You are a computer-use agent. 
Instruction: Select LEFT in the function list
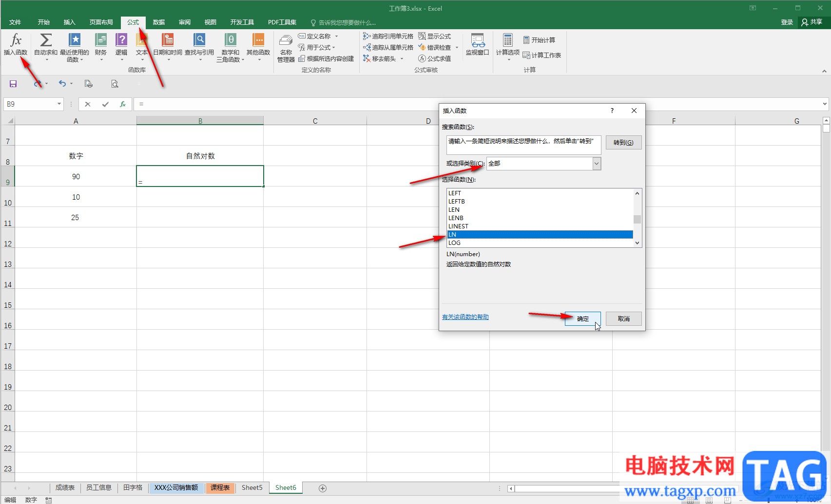coord(540,193)
